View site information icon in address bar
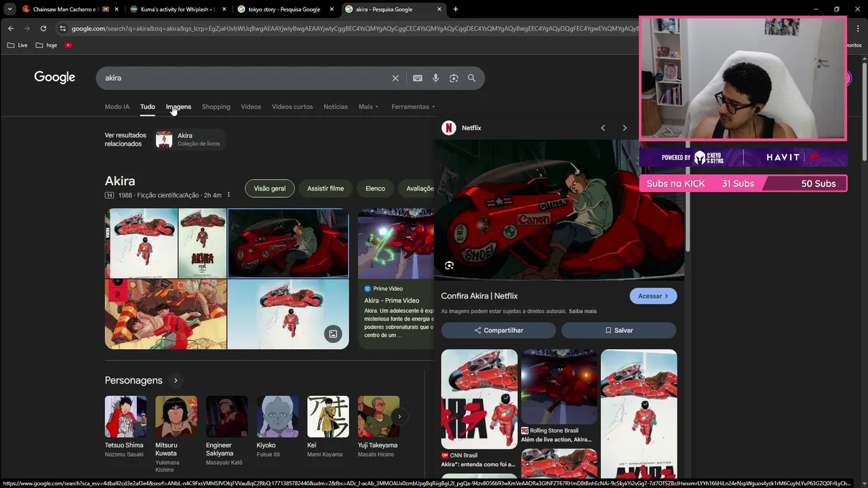The height and width of the screenshot is (488, 868). click(x=63, y=28)
